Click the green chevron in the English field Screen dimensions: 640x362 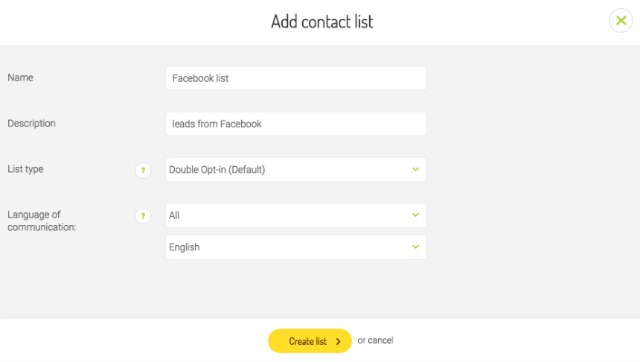pyautogui.click(x=416, y=247)
